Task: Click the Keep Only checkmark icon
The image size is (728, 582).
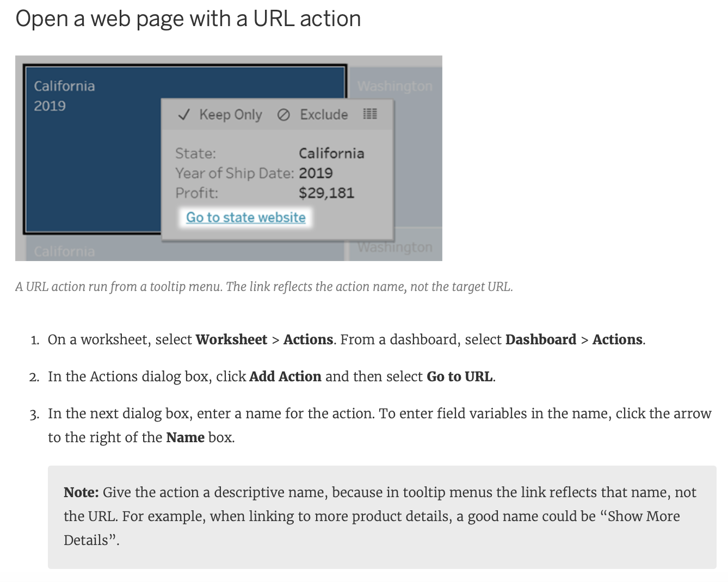Action: 184,115
